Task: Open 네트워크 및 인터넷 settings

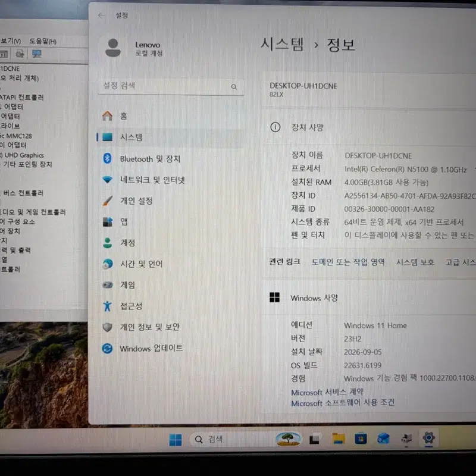Action: coord(170,180)
